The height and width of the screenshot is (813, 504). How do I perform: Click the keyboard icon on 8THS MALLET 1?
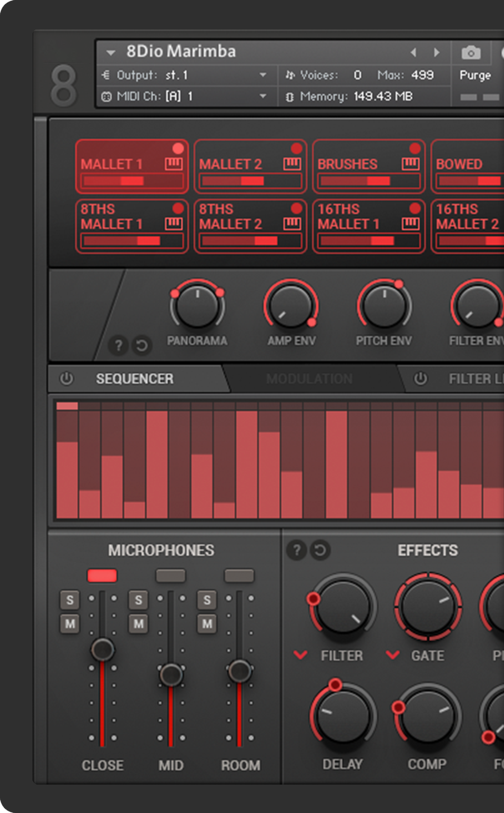174,223
